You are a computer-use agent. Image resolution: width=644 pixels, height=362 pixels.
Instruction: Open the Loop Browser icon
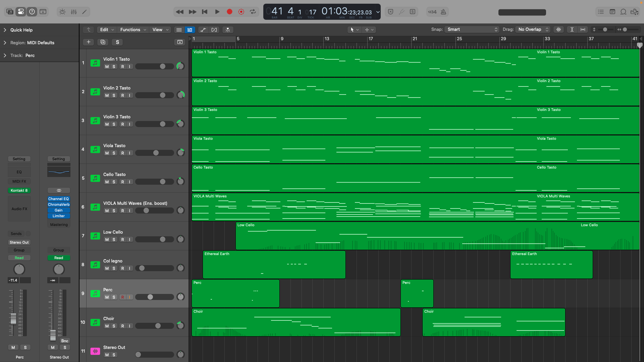[x=623, y=12]
